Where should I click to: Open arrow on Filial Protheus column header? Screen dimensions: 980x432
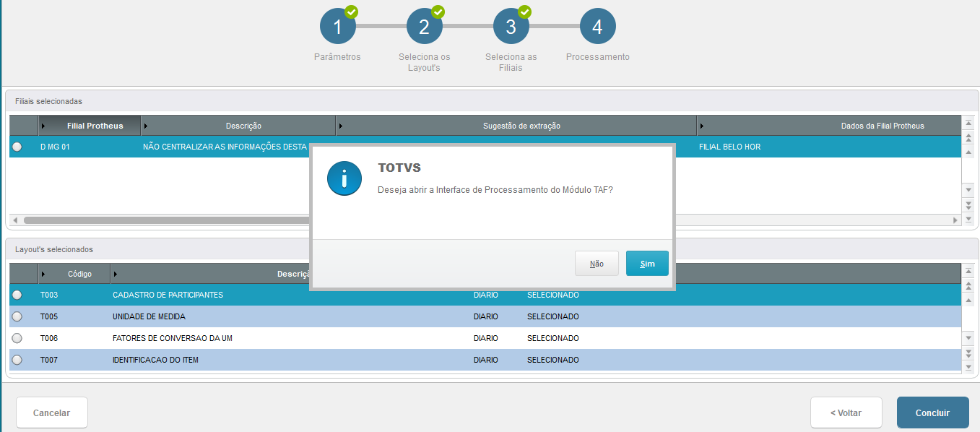tap(43, 126)
